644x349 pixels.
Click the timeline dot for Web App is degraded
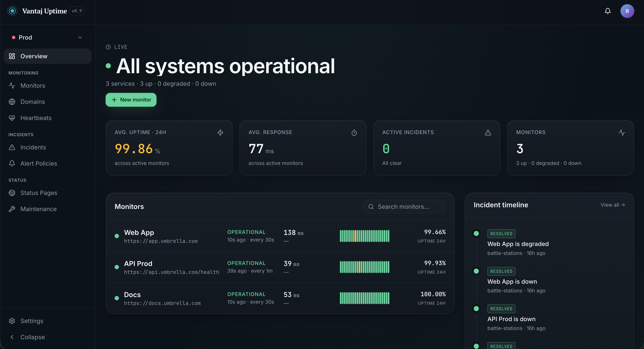point(476,234)
